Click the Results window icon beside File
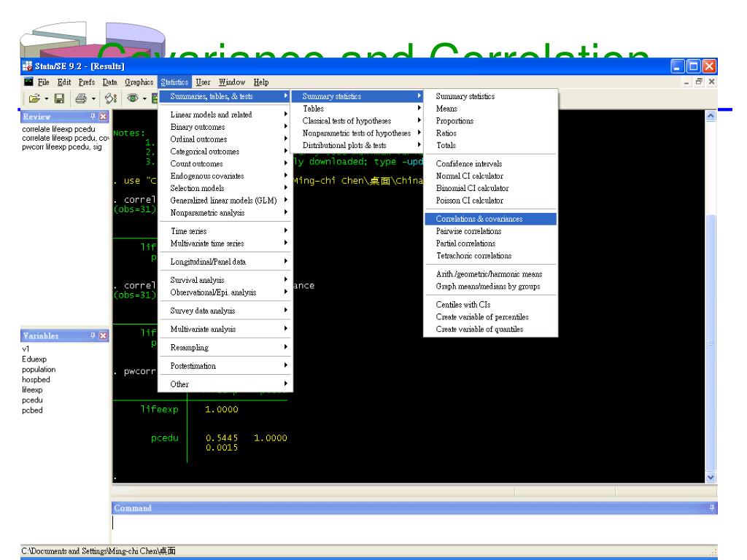This screenshot has width=747, height=560. pyautogui.click(x=28, y=82)
